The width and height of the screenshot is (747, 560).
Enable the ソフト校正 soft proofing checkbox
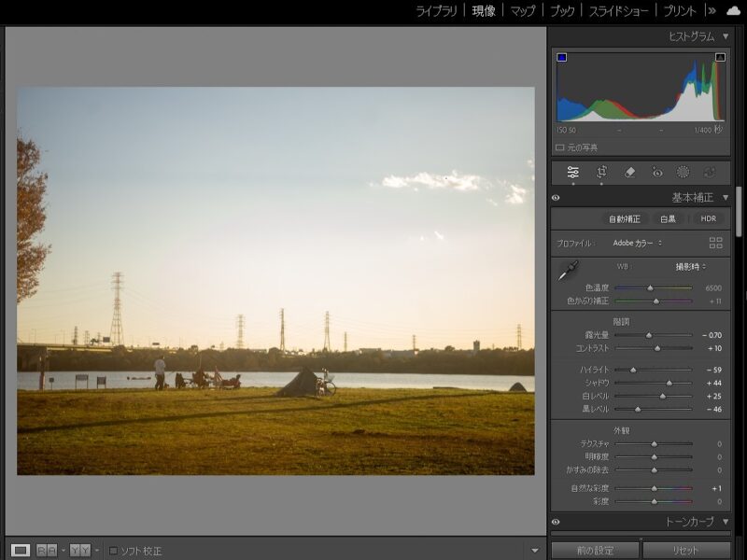pyautogui.click(x=114, y=551)
